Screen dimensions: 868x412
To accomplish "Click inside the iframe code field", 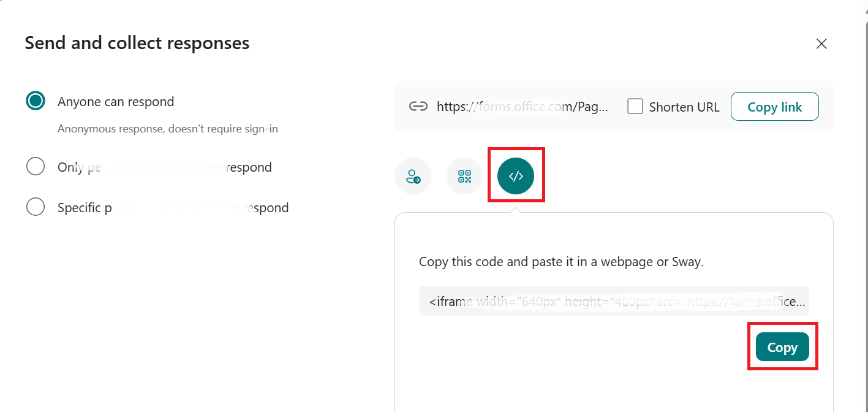I will pyautogui.click(x=613, y=300).
